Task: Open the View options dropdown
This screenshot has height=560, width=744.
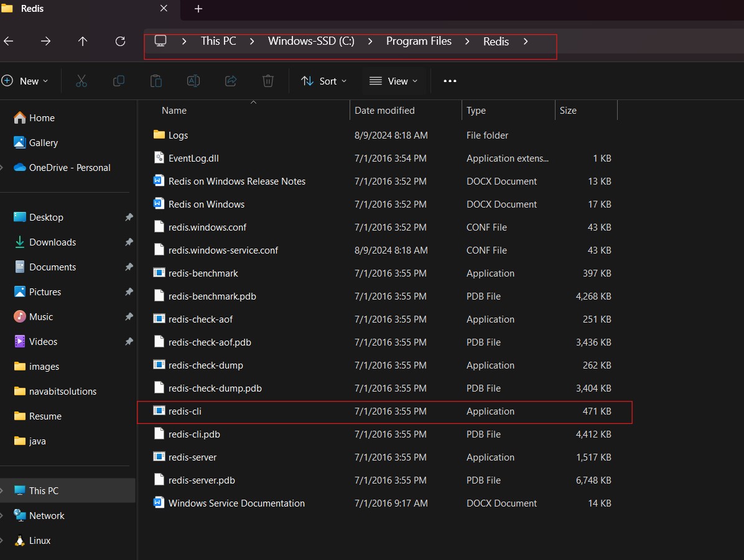Action: click(x=393, y=81)
